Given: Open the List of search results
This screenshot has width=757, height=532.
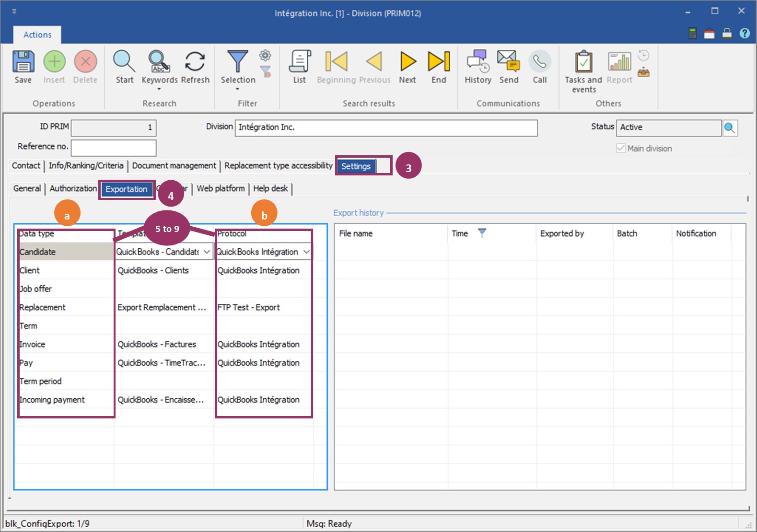Looking at the screenshot, I should [300, 61].
